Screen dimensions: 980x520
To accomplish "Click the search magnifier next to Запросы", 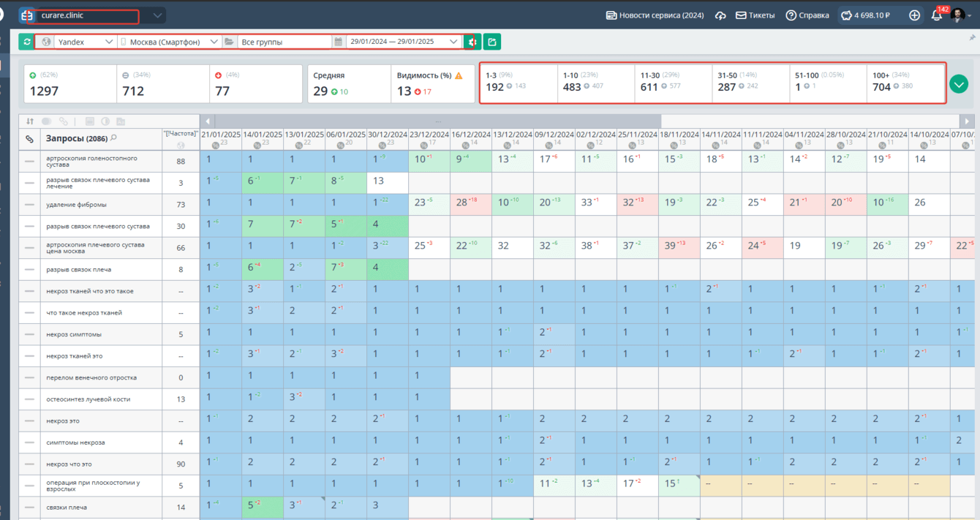I will [x=113, y=137].
